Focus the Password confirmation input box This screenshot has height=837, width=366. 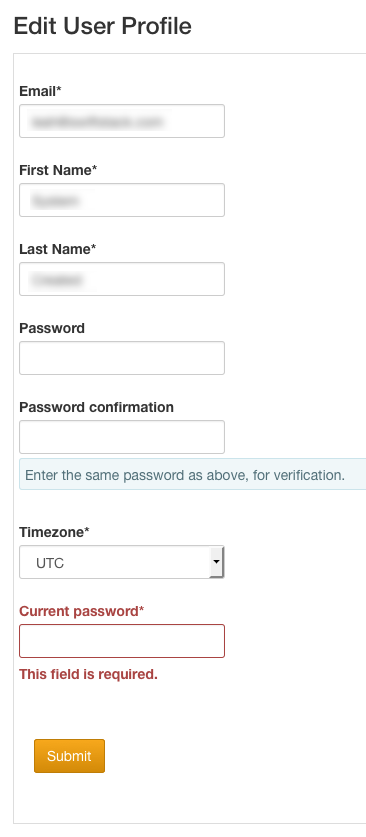tap(122, 437)
